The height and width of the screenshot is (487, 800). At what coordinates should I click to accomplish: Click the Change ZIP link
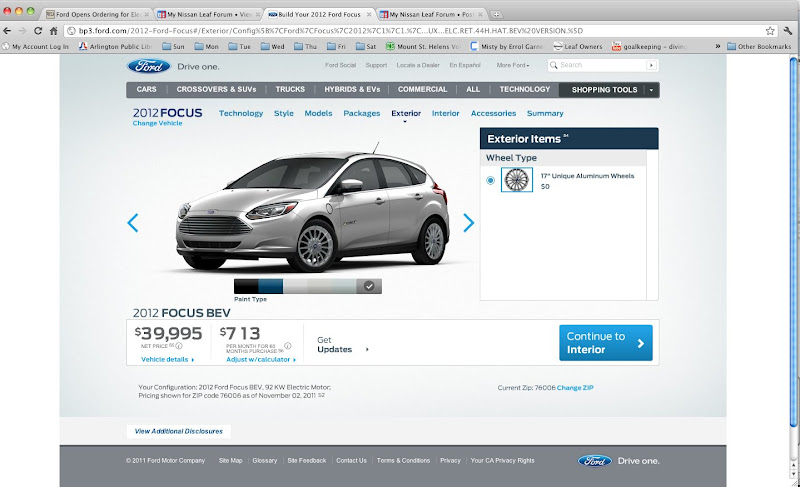(x=575, y=388)
